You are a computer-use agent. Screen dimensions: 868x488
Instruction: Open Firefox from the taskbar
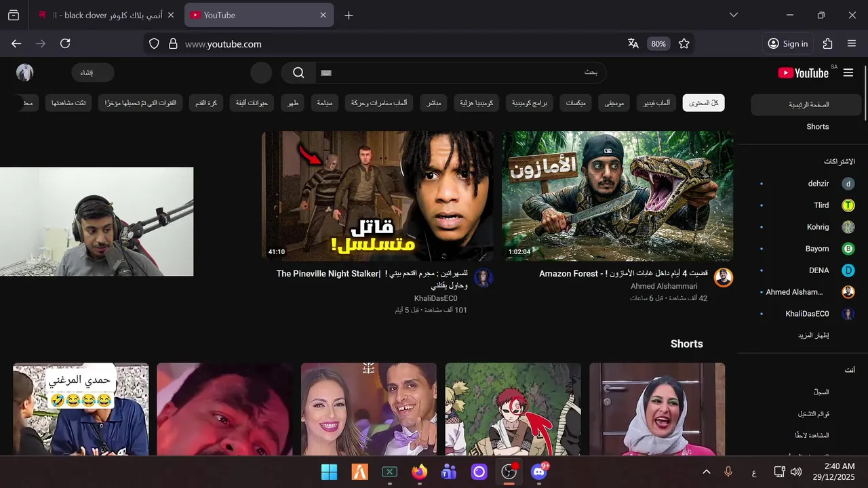tap(420, 472)
